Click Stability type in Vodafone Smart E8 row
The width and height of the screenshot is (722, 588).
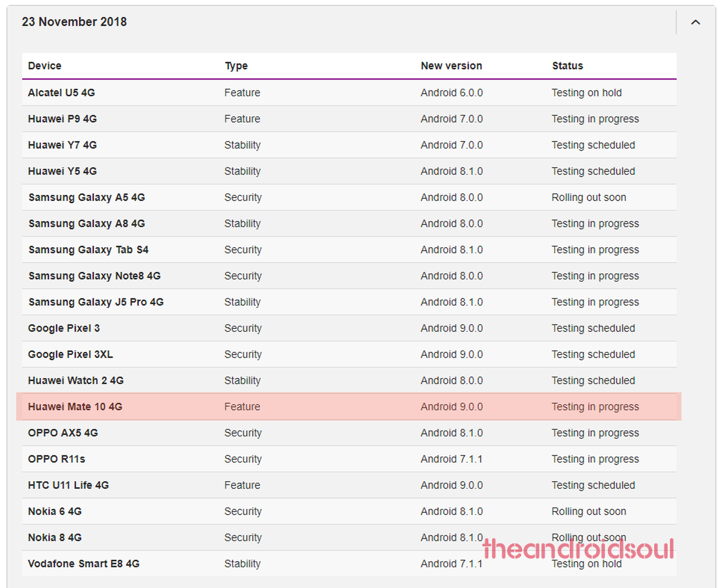[x=242, y=564]
